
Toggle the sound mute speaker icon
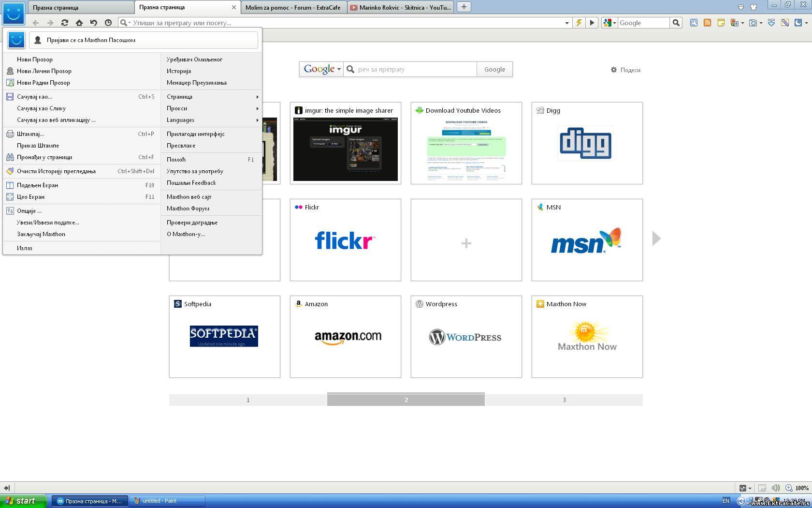pyautogui.click(x=776, y=488)
